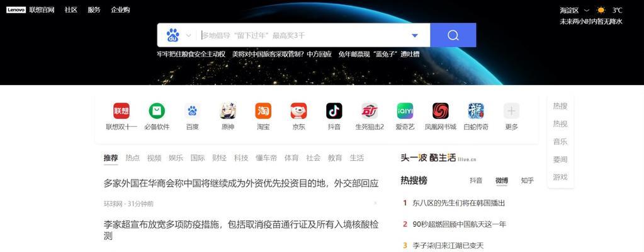Switch to the 社会 news tab
This screenshot has height=252, width=644.
coord(314,158)
